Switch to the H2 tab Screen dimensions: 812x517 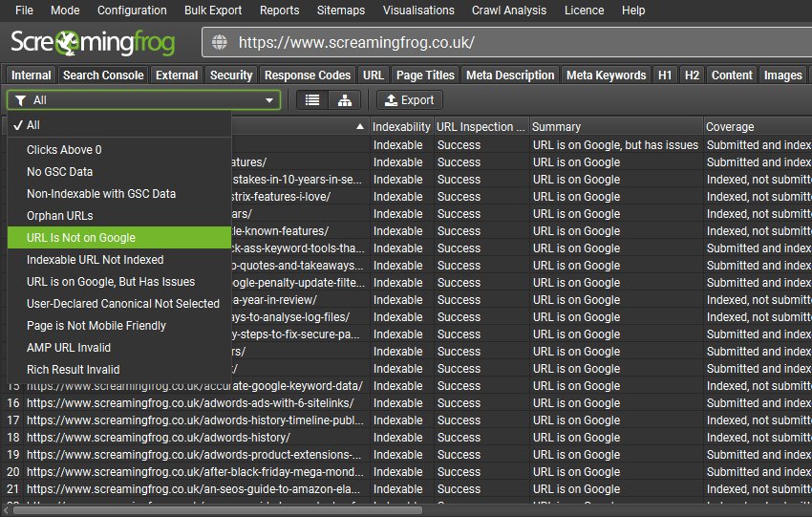692,75
